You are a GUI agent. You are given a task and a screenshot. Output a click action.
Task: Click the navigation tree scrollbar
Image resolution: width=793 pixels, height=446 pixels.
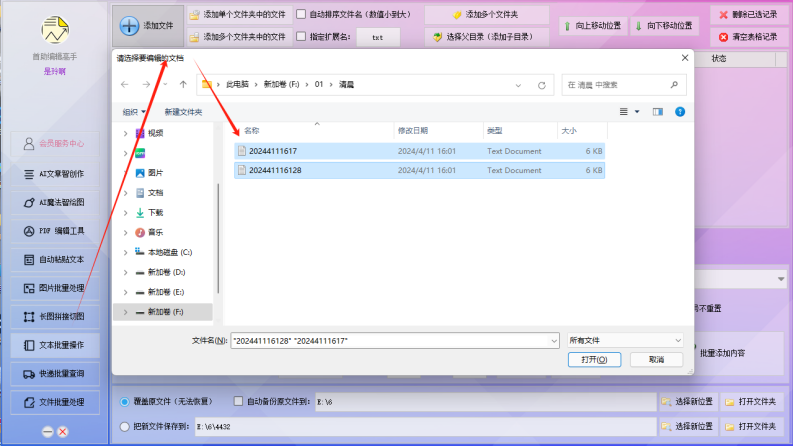click(x=218, y=238)
